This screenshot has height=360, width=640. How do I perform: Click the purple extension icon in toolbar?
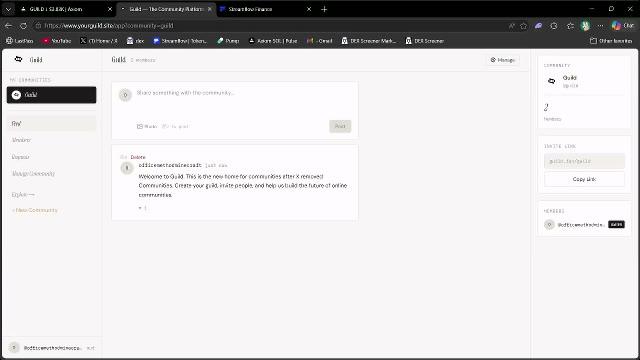[x=538, y=26]
